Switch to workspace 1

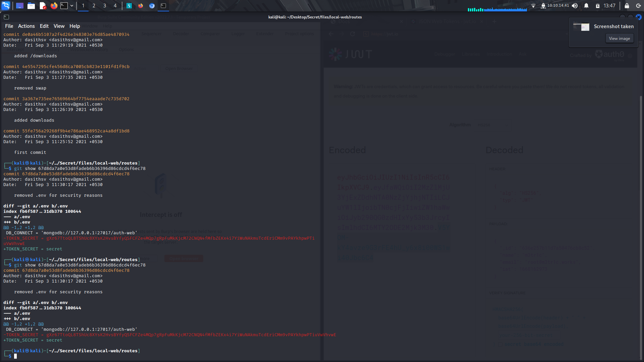click(x=83, y=6)
